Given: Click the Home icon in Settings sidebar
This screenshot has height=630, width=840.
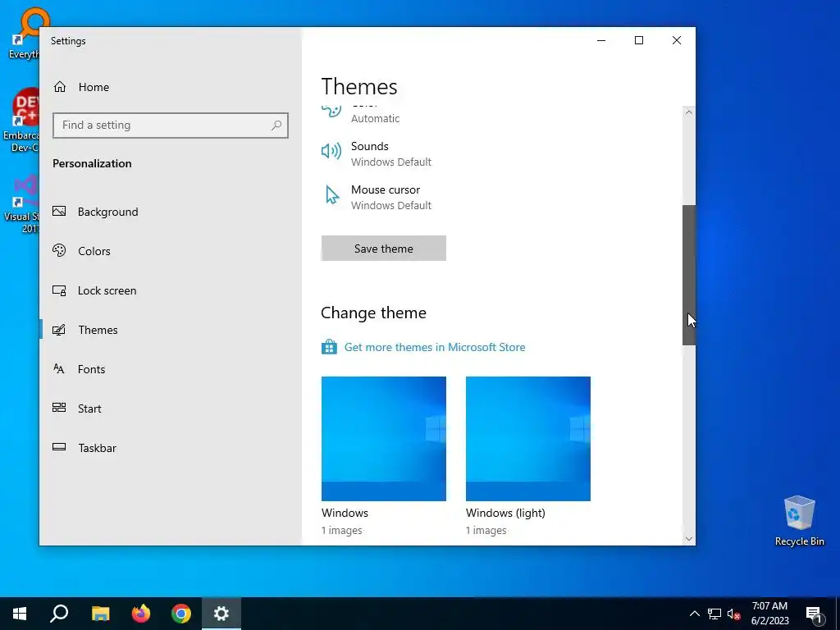Looking at the screenshot, I should pyautogui.click(x=59, y=87).
